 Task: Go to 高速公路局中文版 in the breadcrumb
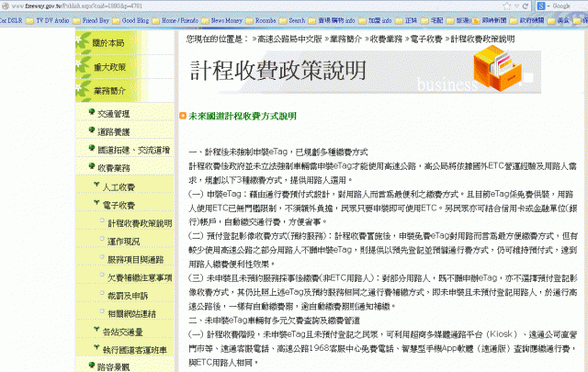[x=289, y=39]
